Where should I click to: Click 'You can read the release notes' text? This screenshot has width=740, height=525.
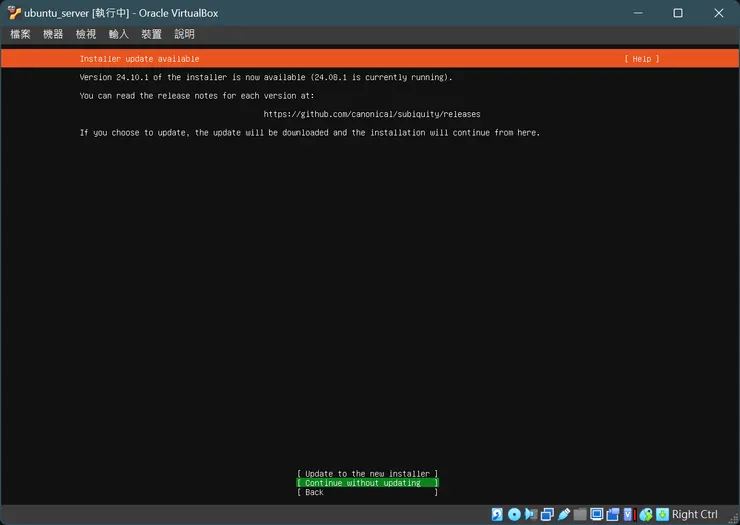(x=197, y=96)
